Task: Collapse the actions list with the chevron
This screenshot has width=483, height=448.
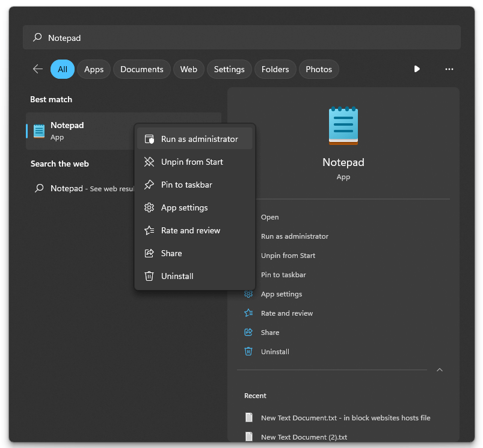Action: [440, 370]
